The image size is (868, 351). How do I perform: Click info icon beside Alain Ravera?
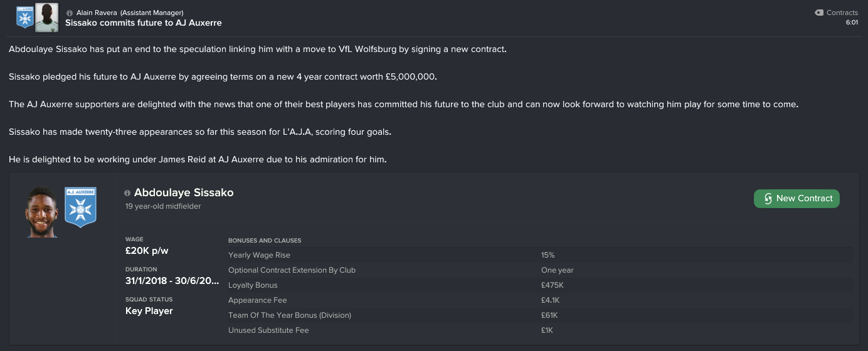coord(70,13)
